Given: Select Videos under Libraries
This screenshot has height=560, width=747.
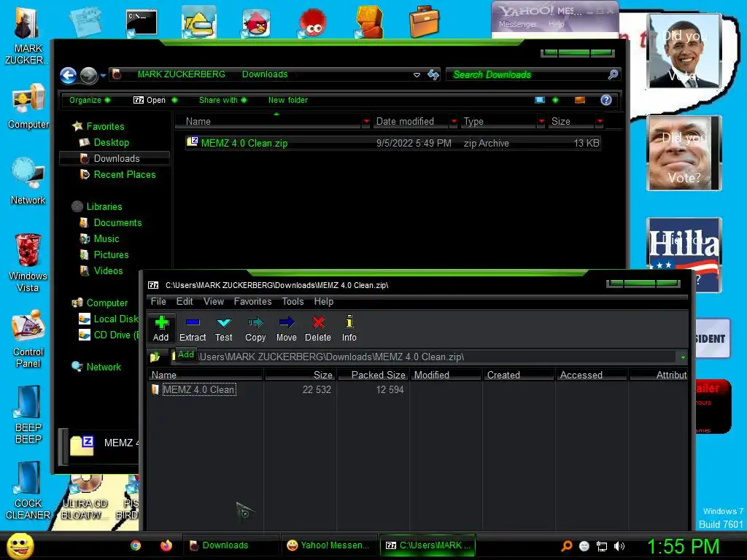Looking at the screenshot, I should click(x=108, y=271).
